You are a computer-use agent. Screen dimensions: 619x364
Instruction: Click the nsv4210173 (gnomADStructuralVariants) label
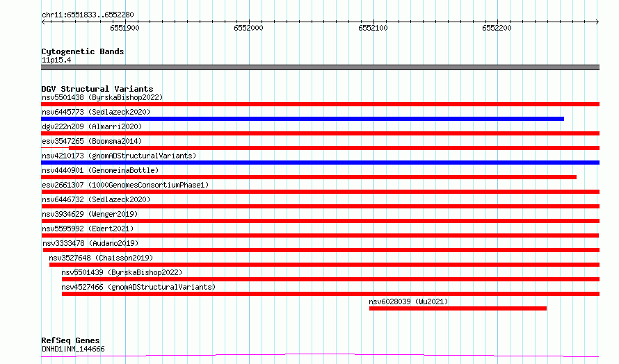coord(119,156)
